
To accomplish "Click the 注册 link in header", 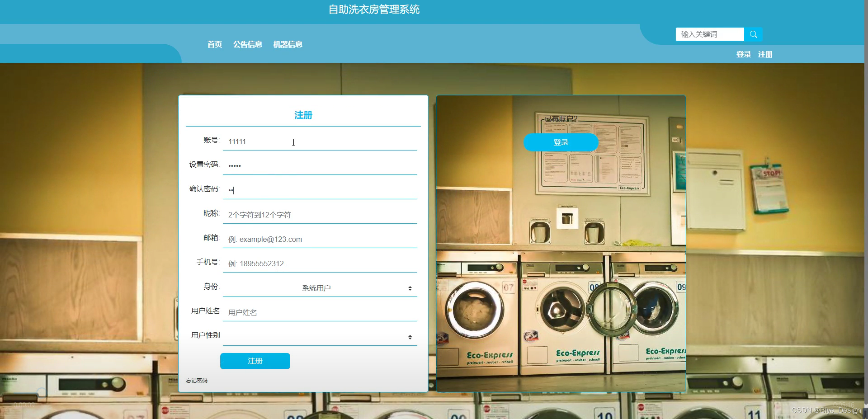I will [x=765, y=54].
